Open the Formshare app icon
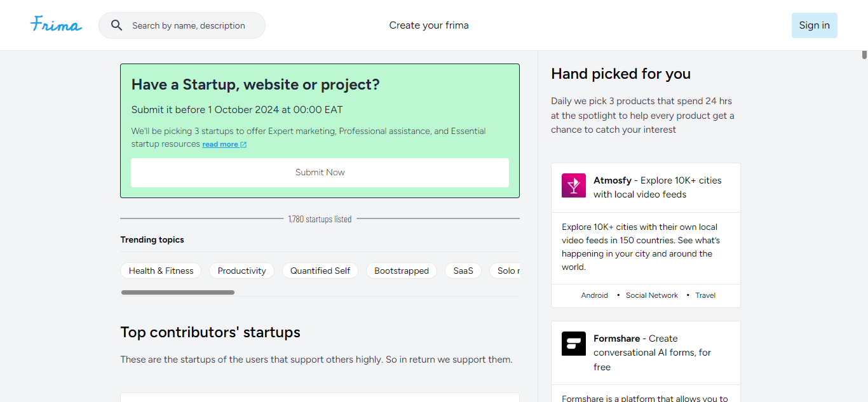868x402 pixels. (x=574, y=344)
